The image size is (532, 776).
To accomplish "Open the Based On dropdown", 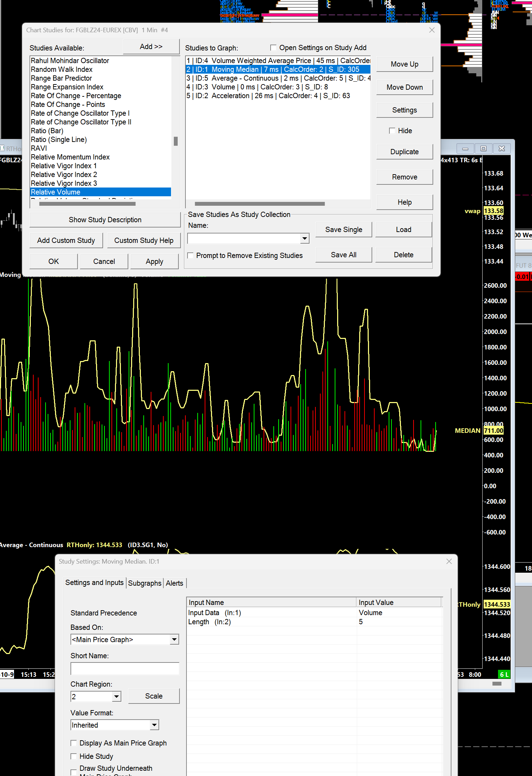I will [174, 640].
